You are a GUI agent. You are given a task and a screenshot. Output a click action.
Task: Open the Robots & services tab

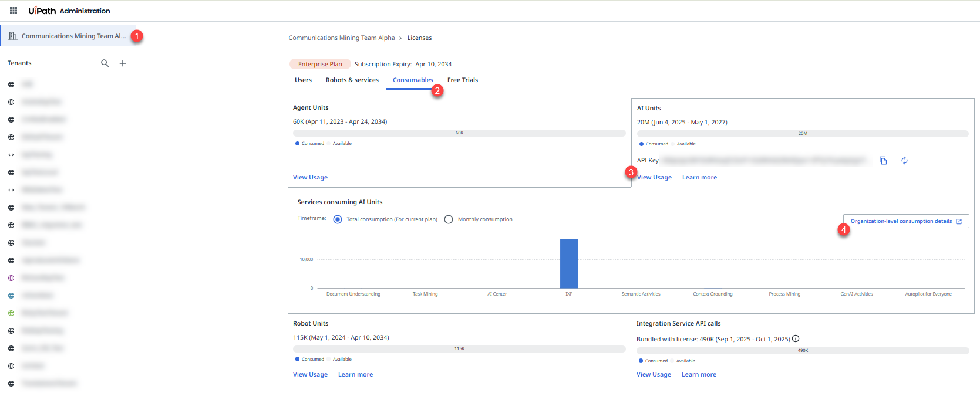(352, 80)
